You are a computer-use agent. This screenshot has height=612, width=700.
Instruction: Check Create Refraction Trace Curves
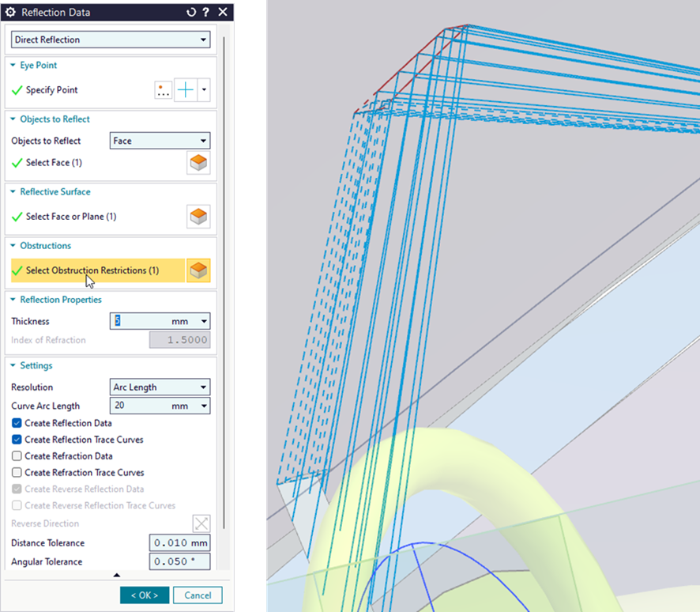pyautogui.click(x=17, y=473)
